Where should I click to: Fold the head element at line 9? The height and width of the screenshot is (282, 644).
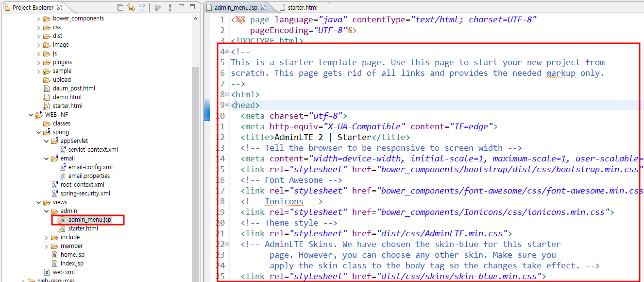coord(227,105)
